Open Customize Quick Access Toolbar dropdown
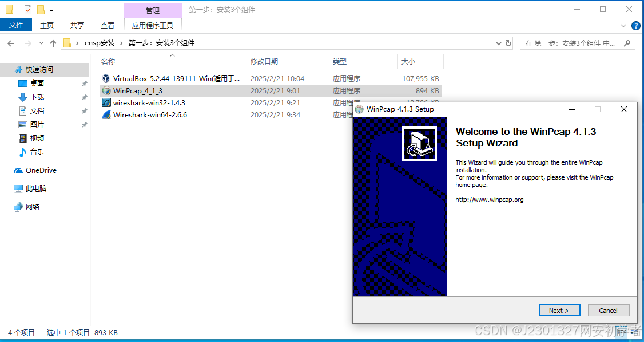This screenshot has width=644, height=342. coord(51,10)
